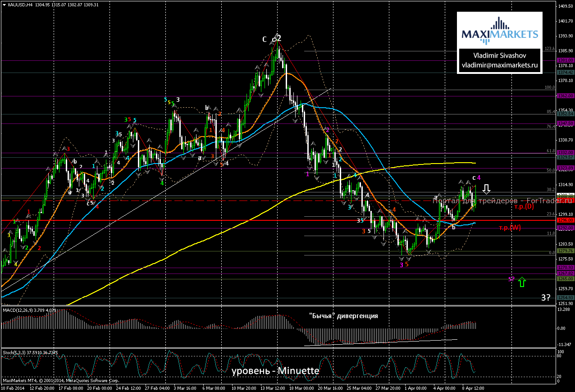Click the Vladimir Sivashov name text
Screen dimensions: 575x392
click(x=499, y=55)
